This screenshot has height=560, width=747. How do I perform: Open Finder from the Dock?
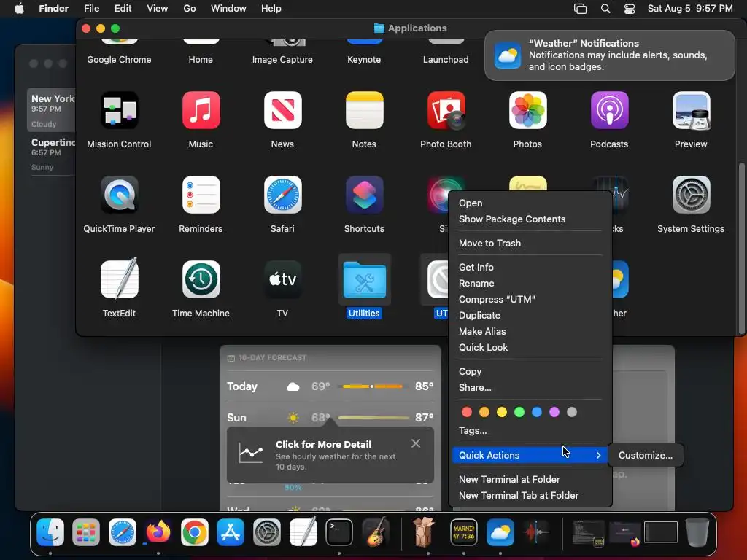click(x=50, y=532)
